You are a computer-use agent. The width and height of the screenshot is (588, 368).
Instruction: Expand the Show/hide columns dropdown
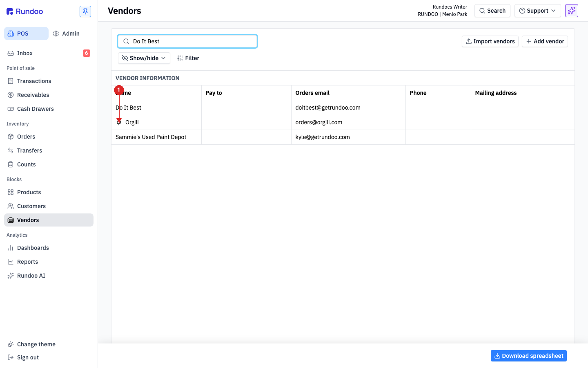click(144, 58)
